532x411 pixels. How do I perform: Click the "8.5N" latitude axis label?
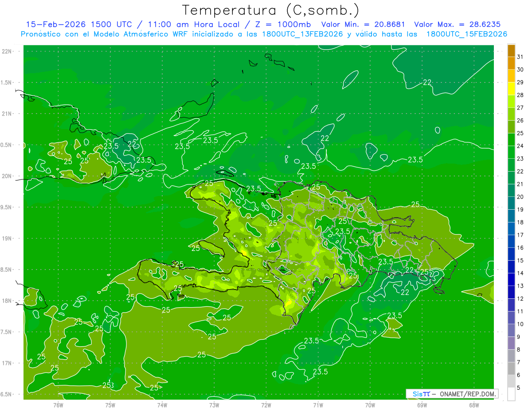(x=7, y=270)
